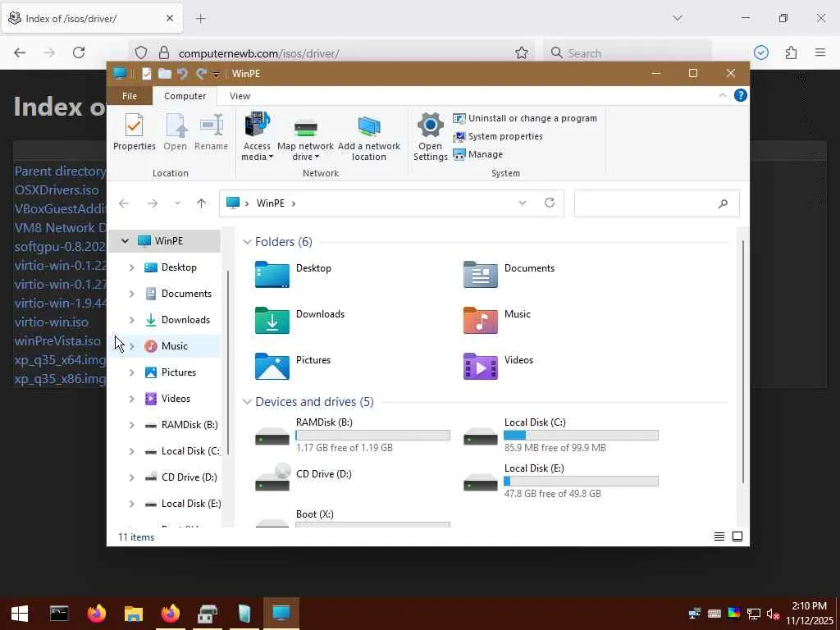
Task: Collapse the Folders (6) group
Action: tap(247, 242)
